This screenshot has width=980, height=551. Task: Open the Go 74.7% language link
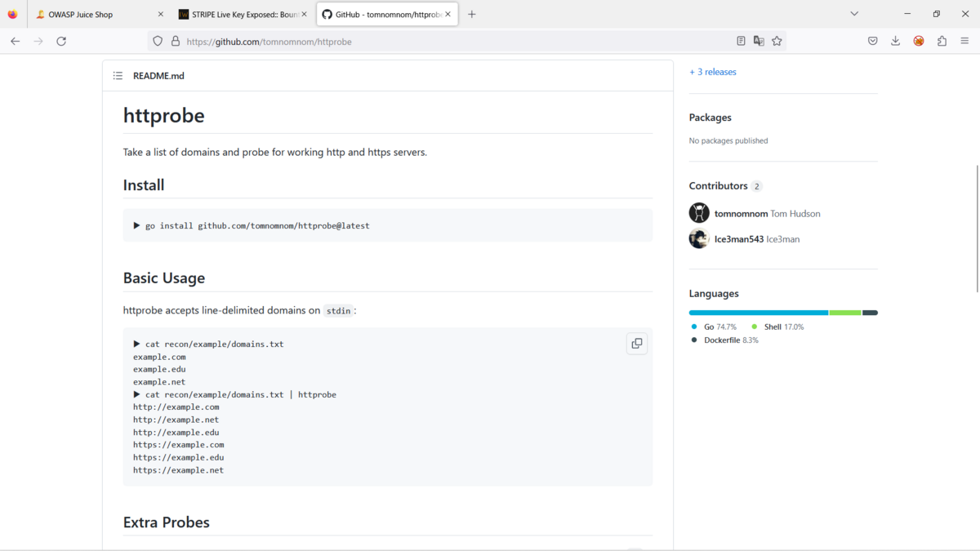pyautogui.click(x=719, y=327)
